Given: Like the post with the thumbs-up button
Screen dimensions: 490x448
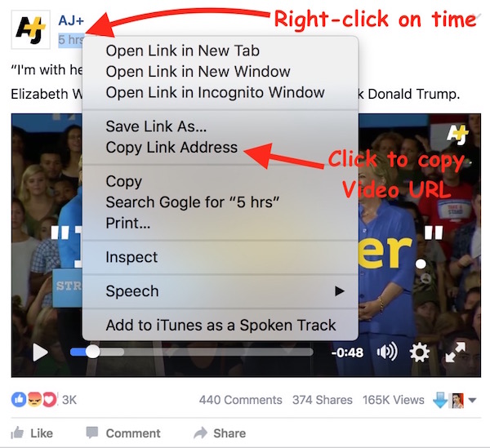Looking at the screenshot, I should click(x=32, y=433).
